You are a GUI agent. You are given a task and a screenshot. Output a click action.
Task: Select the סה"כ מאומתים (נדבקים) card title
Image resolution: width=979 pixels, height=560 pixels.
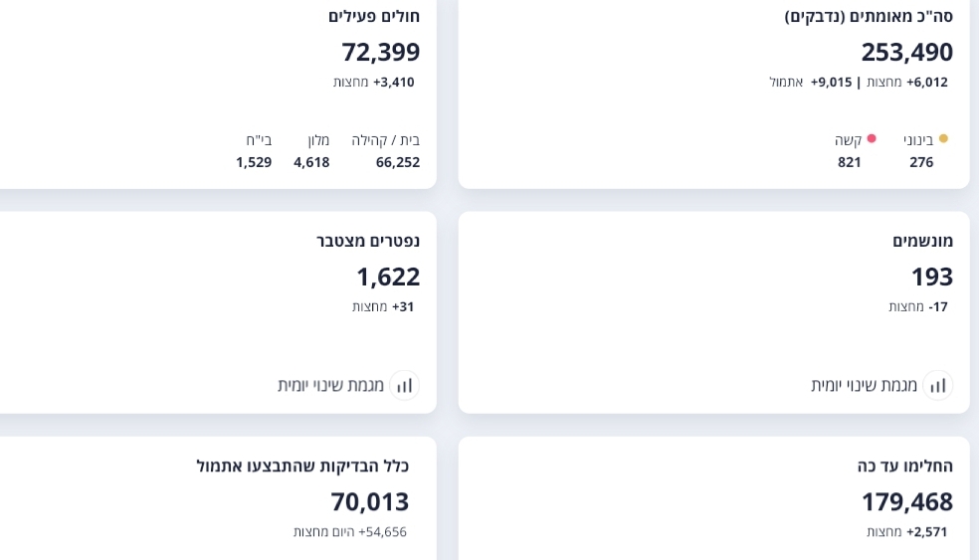pyautogui.click(x=869, y=16)
